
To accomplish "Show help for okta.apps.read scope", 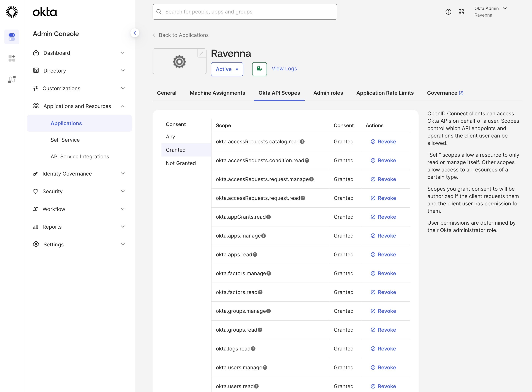I will (255, 255).
